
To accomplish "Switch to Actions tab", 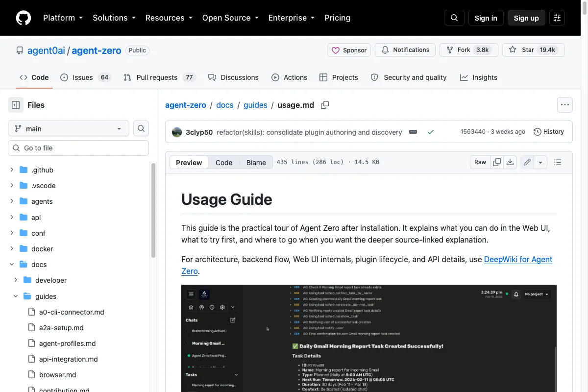I will [289, 77].
